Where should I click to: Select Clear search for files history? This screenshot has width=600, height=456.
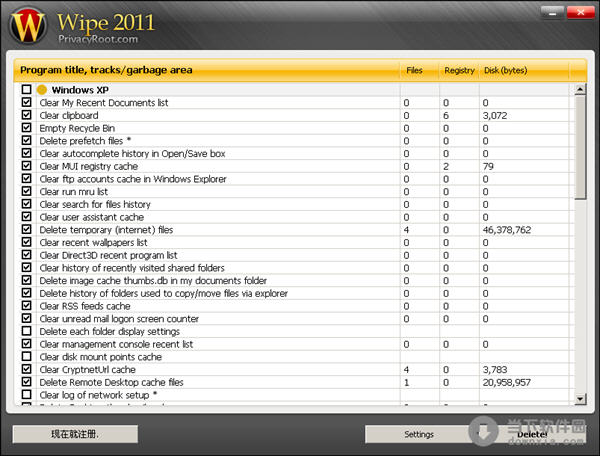[x=295, y=204]
